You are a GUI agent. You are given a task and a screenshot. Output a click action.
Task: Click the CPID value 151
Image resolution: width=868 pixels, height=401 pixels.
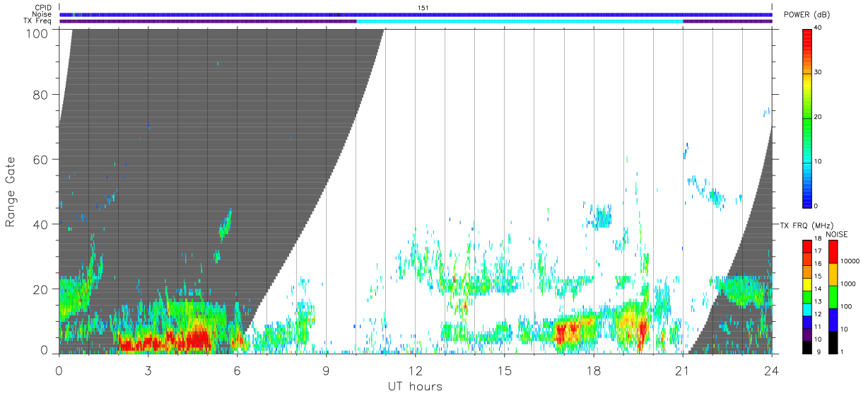point(423,8)
